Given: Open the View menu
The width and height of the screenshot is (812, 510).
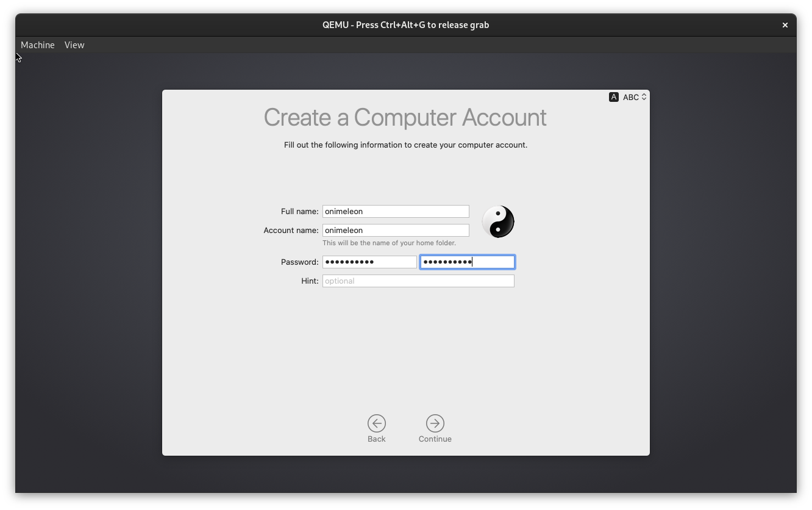Looking at the screenshot, I should [x=74, y=45].
